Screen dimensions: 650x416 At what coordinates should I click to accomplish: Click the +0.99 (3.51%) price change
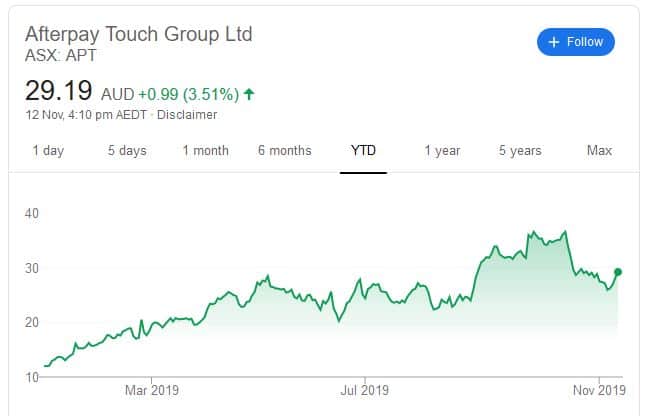pyautogui.click(x=187, y=94)
